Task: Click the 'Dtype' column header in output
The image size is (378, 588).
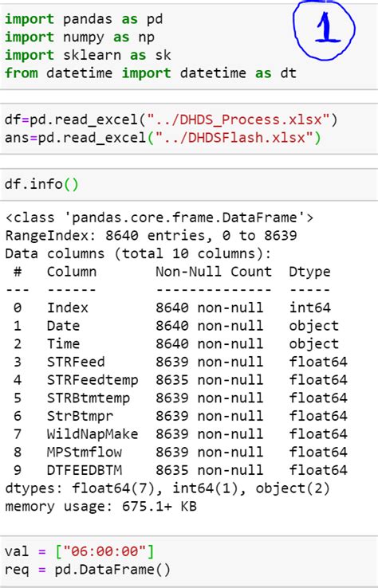Action: coord(309,272)
